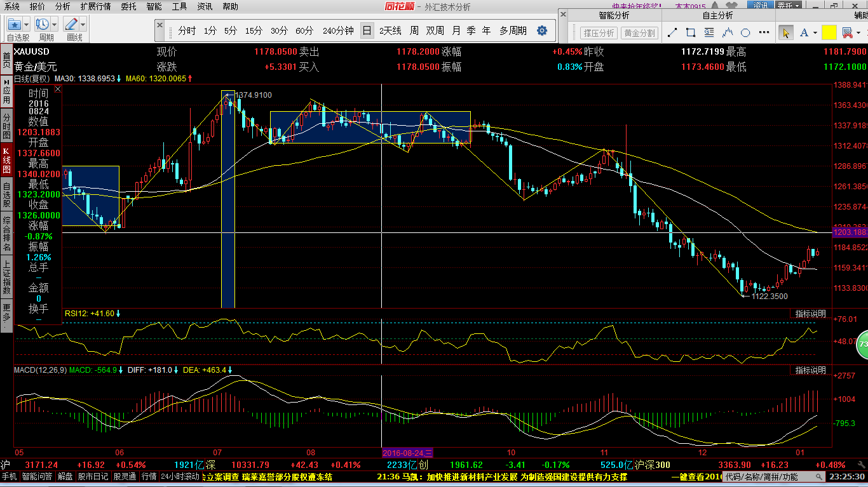Screen dimensions: 868x487
Task: Select the 15分 period
Action: 254,30
